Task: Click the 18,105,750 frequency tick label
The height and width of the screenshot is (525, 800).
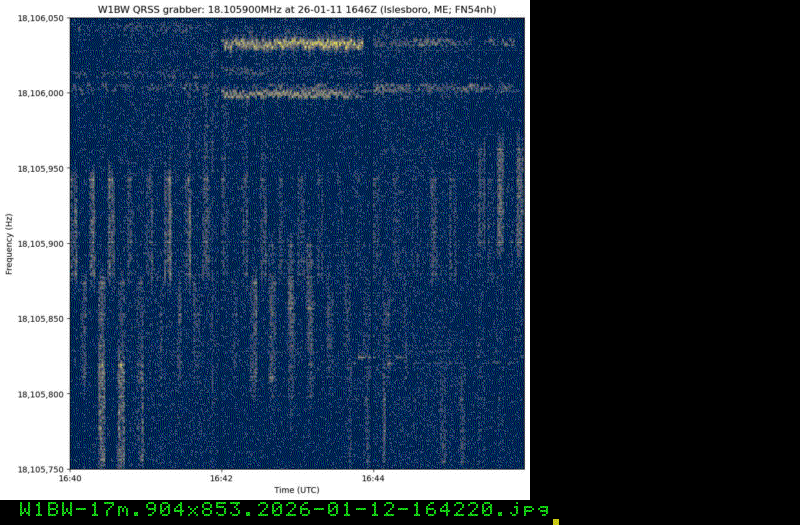Action: point(41,469)
